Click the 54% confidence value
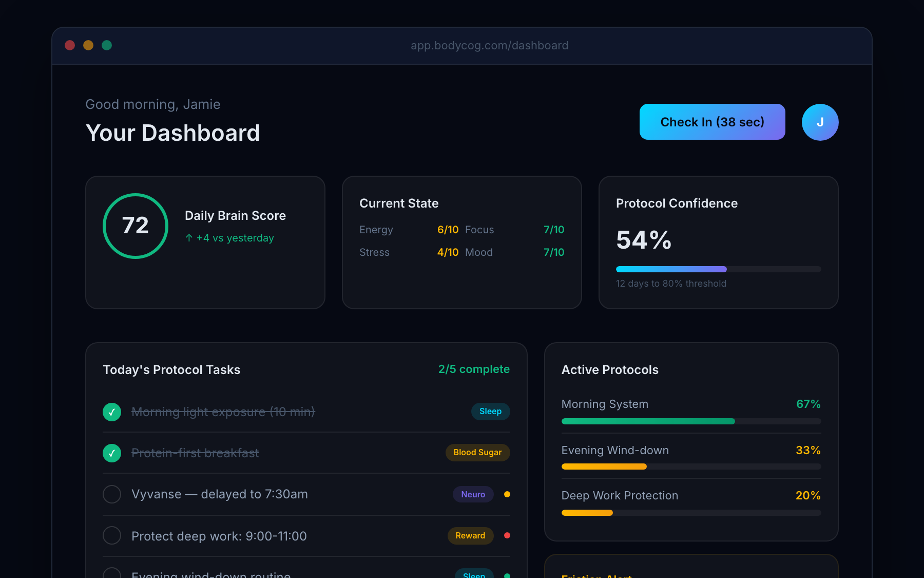 click(x=644, y=240)
